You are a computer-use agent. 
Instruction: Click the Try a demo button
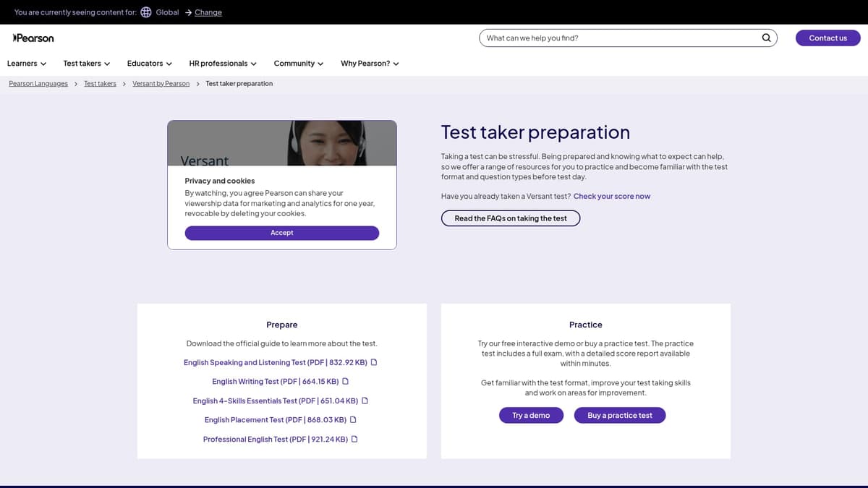click(531, 415)
